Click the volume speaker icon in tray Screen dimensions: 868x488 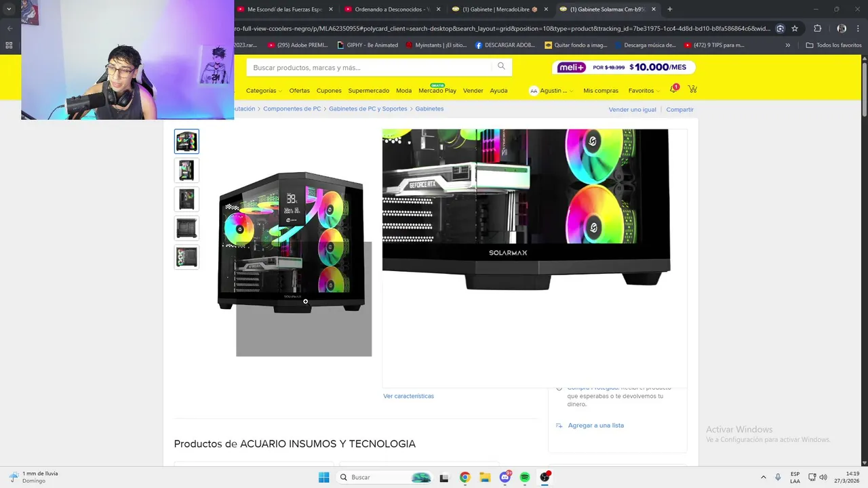(823, 477)
